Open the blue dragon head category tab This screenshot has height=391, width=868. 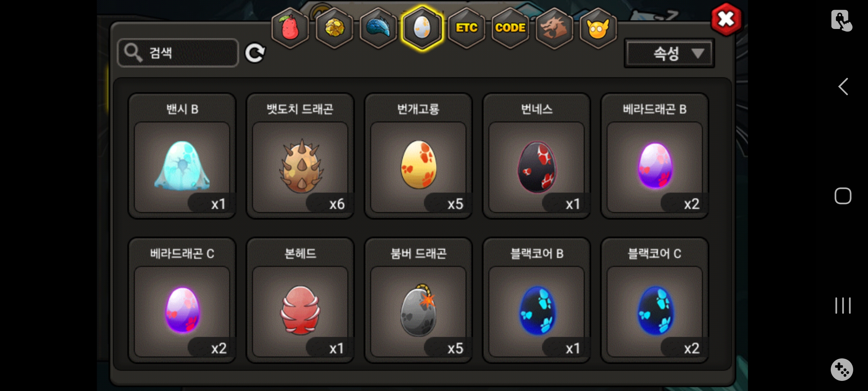[378, 28]
